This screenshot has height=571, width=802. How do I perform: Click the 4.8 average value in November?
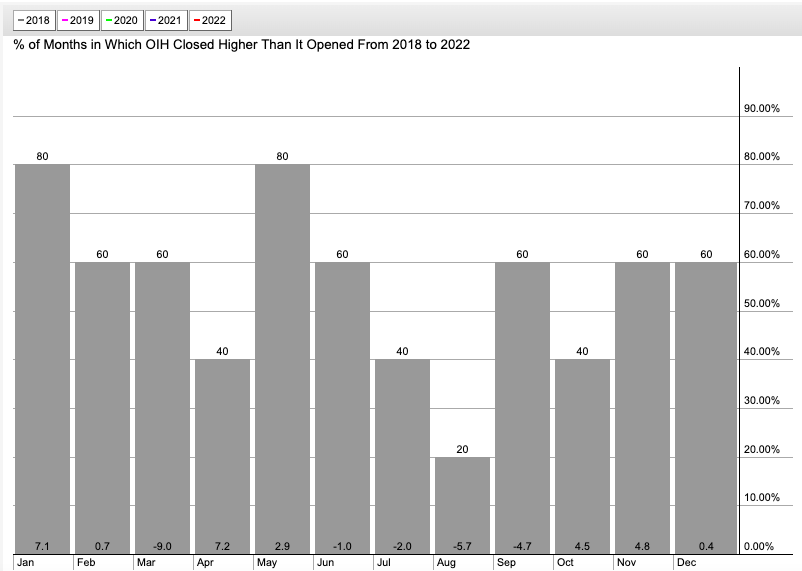click(642, 546)
